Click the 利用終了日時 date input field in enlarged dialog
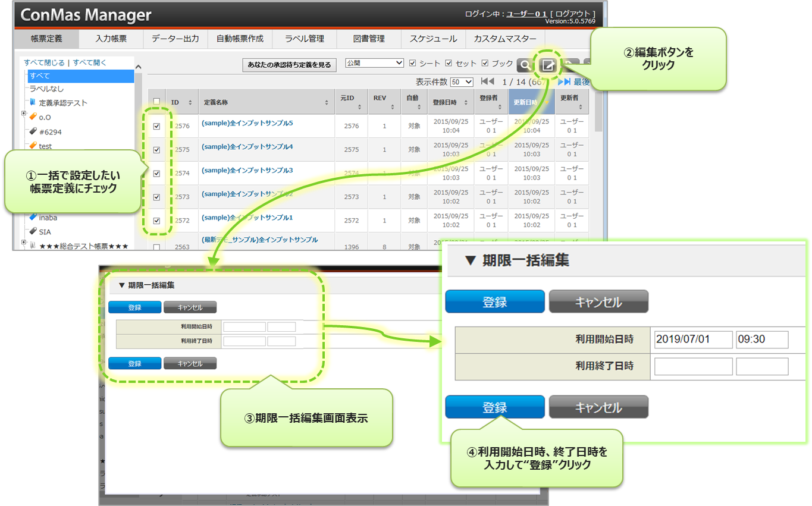812x506 pixels. pyautogui.click(x=693, y=366)
